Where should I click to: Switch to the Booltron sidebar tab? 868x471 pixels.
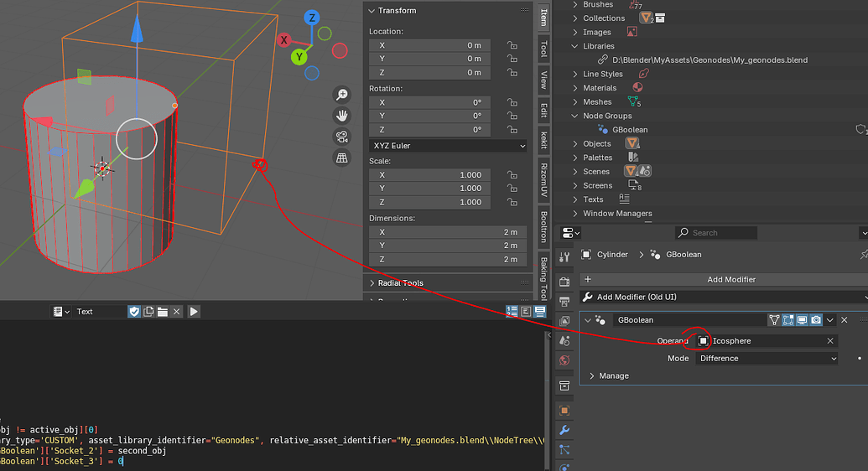pyautogui.click(x=543, y=227)
